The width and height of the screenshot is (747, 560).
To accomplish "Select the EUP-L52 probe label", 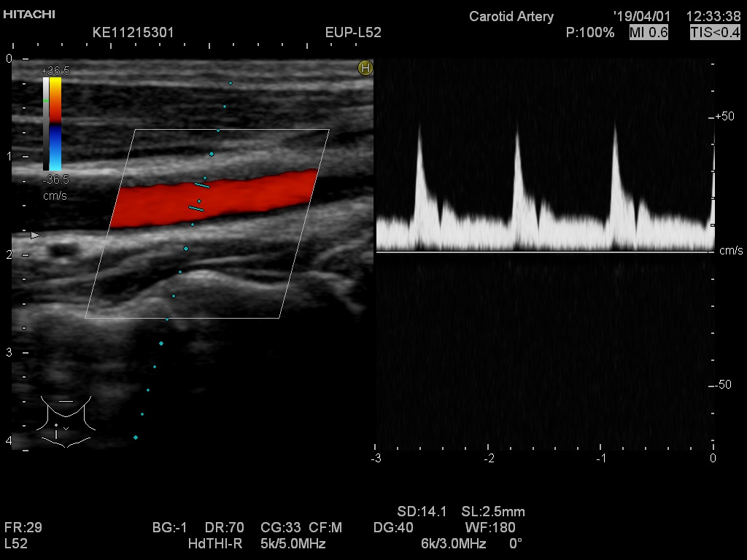I will tap(353, 33).
